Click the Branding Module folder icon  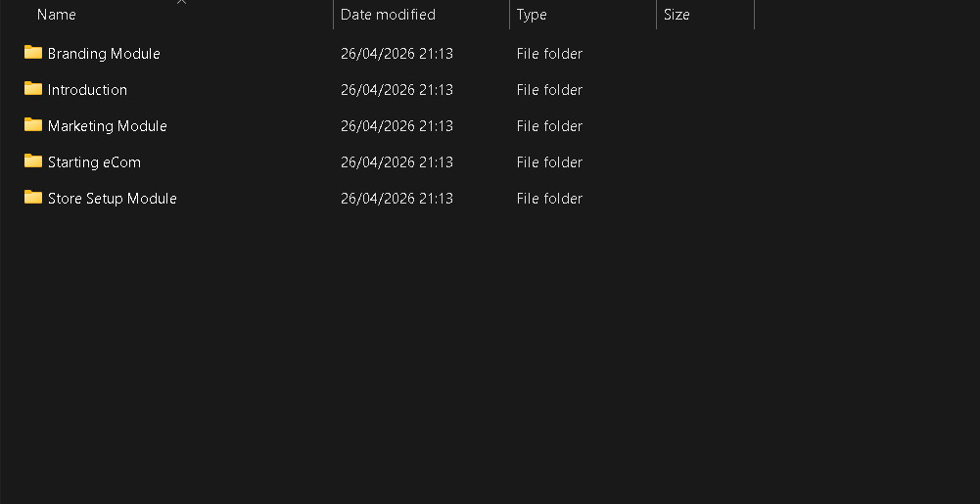[33, 53]
